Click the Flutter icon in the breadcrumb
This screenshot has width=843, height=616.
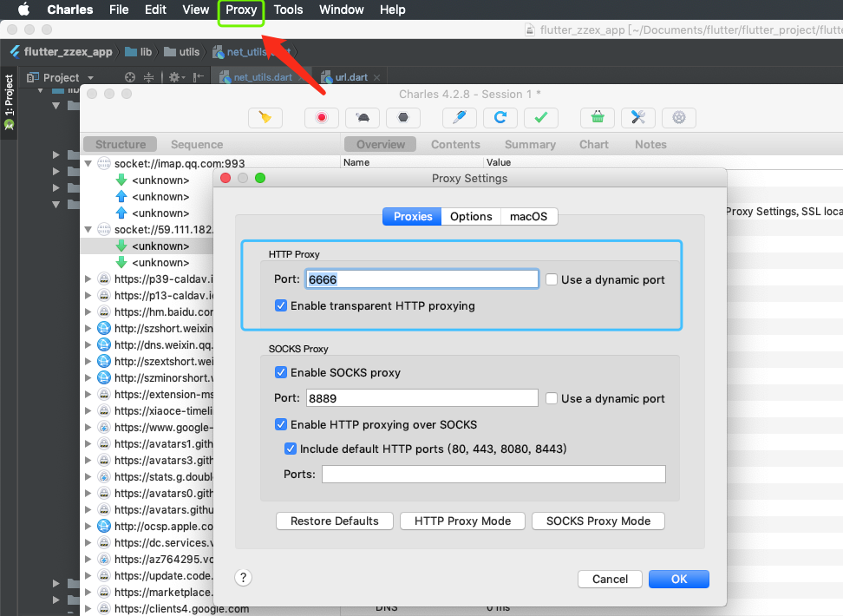click(x=15, y=52)
